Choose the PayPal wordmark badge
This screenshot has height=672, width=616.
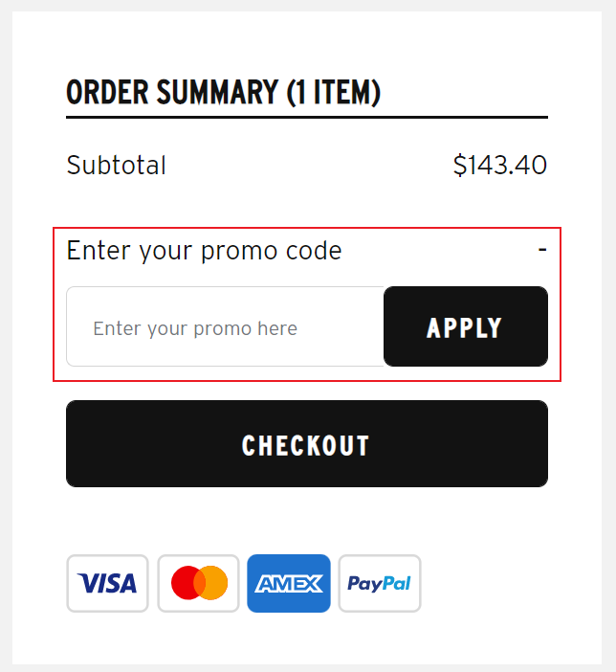coord(380,583)
